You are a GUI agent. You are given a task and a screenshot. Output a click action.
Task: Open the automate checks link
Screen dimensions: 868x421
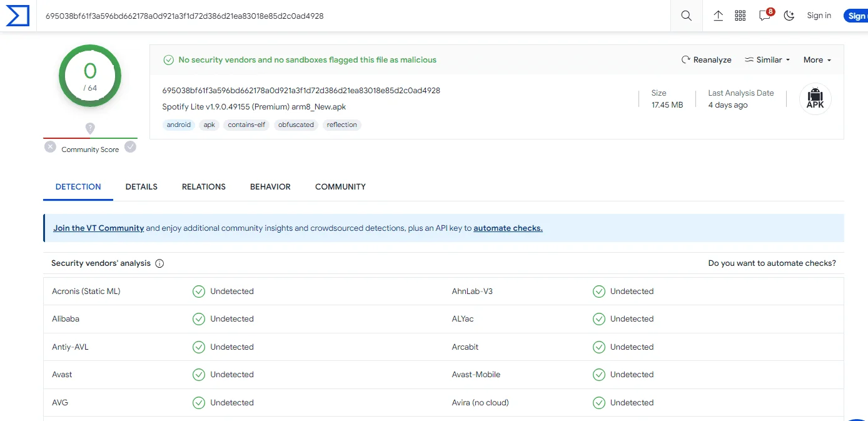pyautogui.click(x=508, y=228)
